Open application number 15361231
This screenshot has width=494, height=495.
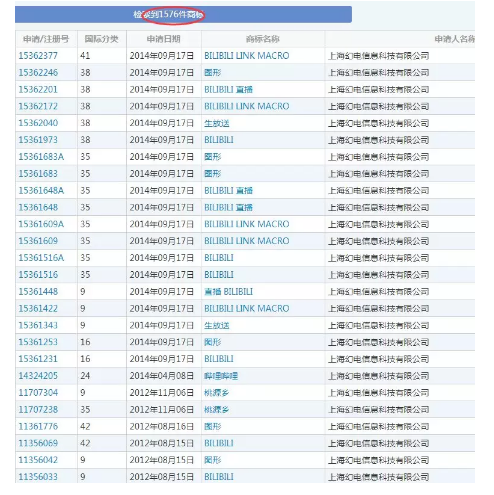38,359
